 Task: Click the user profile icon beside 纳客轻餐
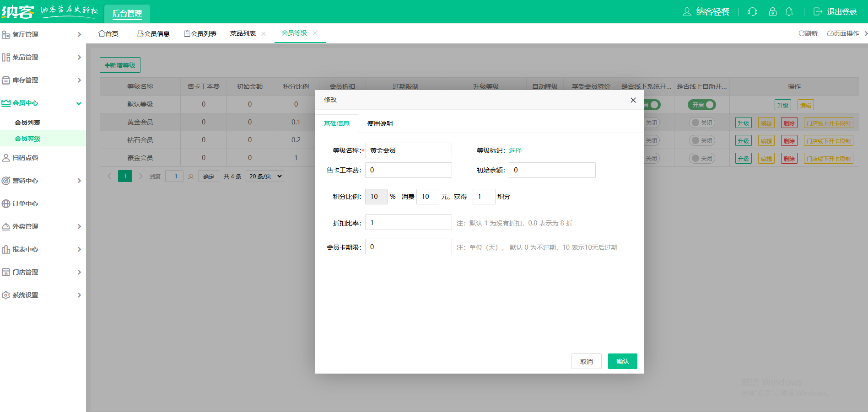click(x=687, y=12)
